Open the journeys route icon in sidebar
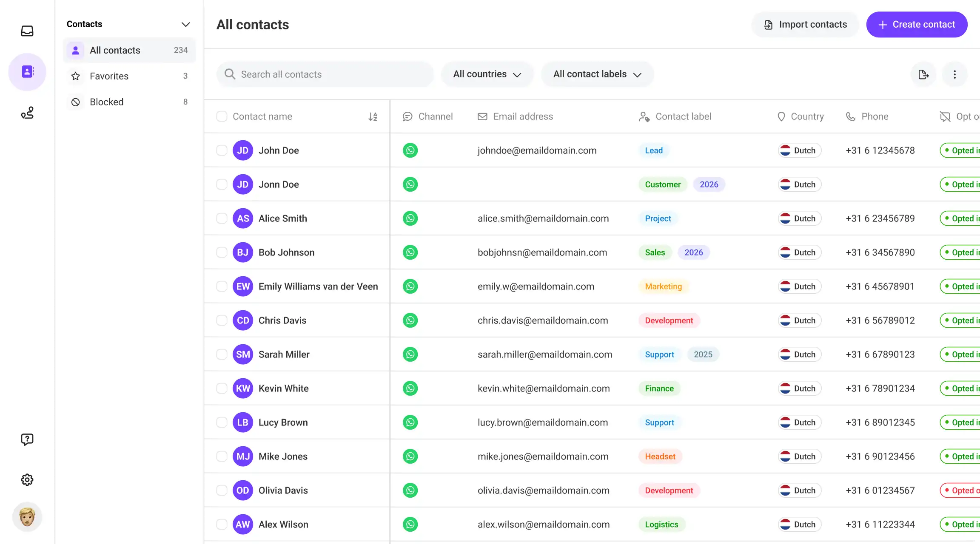 tap(27, 113)
